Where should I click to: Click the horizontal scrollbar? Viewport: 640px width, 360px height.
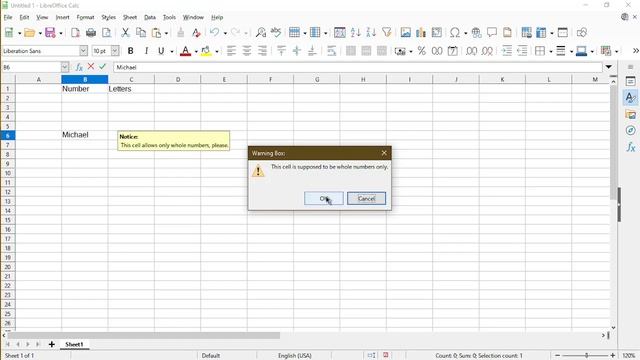coord(144,336)
